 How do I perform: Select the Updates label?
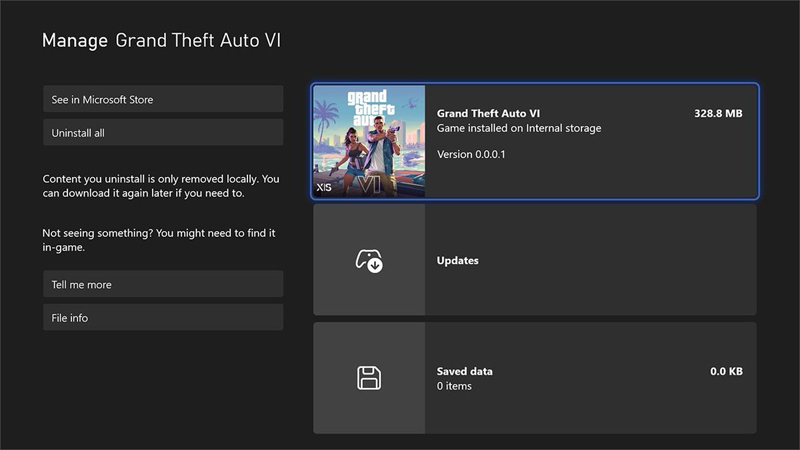(x=458, y=261)
